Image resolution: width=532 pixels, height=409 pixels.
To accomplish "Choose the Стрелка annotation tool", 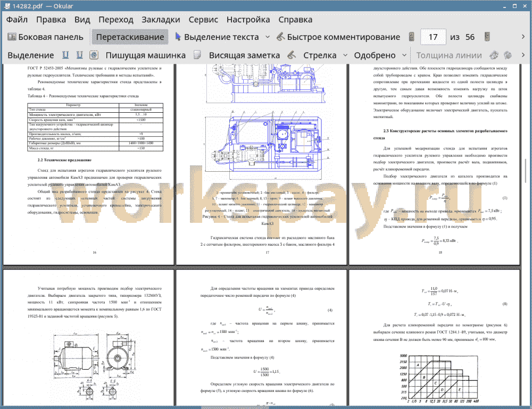I will [320, 55].
